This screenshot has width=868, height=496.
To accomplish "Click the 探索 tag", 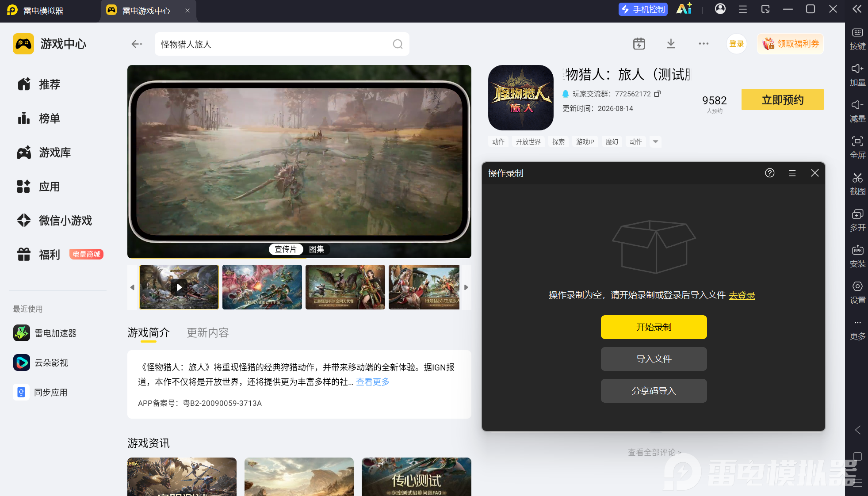I will click(558, 142).
